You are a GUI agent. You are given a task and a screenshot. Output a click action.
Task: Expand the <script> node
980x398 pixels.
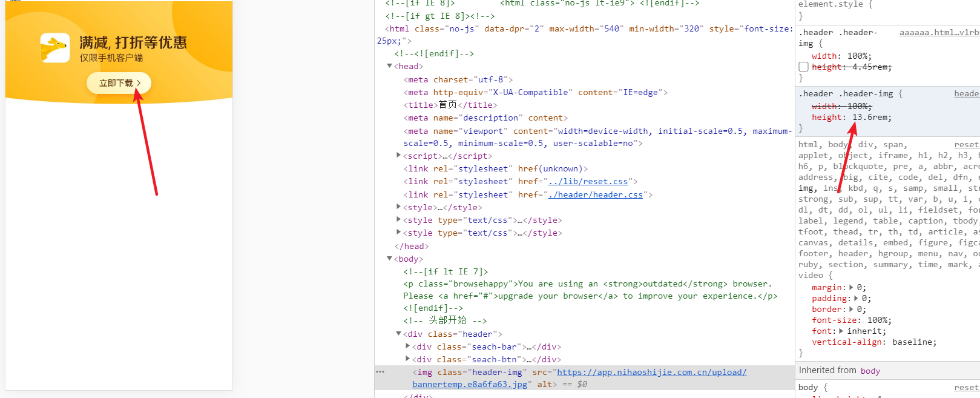pos(398,156)
